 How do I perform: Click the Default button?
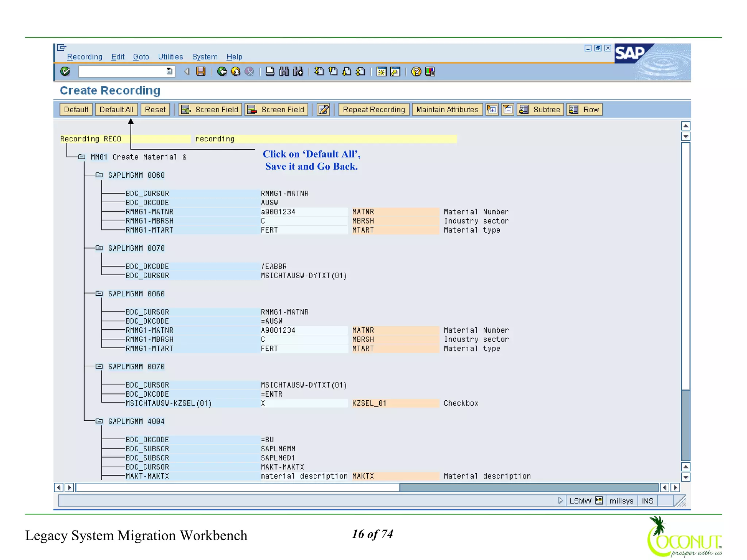[76, 109]
